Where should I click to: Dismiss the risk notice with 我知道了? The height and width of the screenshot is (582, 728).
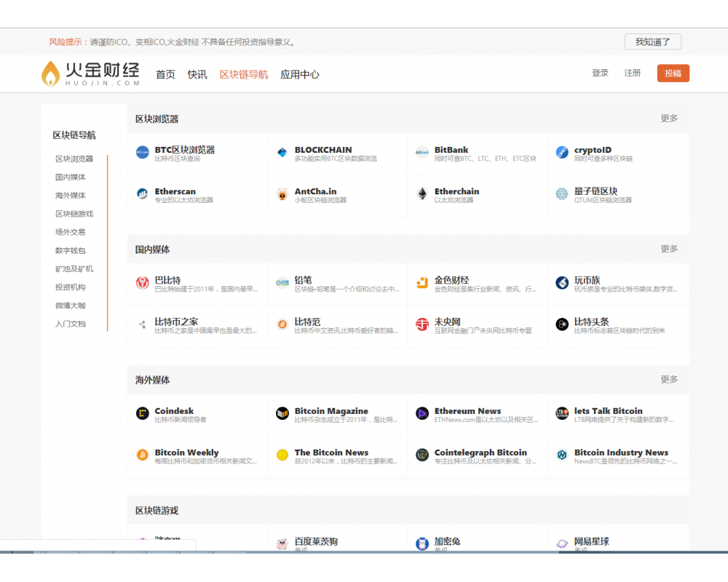click(653, 41)
